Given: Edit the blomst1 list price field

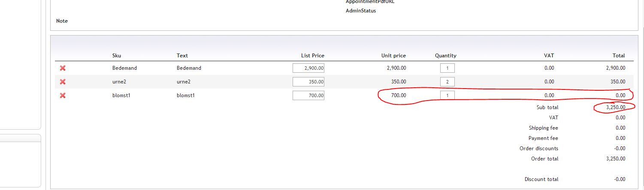Looking at the screenshot, I should [308, 95].
